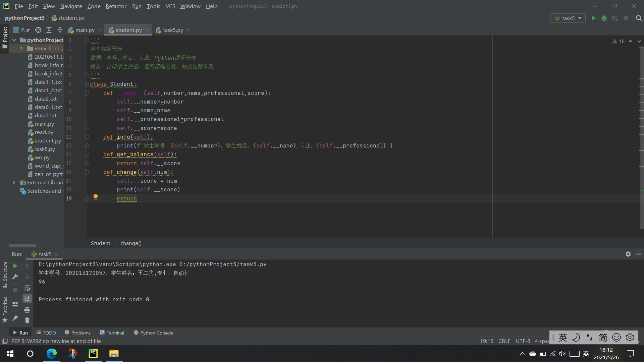This screenshot has width=644, height=362.
Task: Click the Debug bug icon
Action: pos(604,18)
